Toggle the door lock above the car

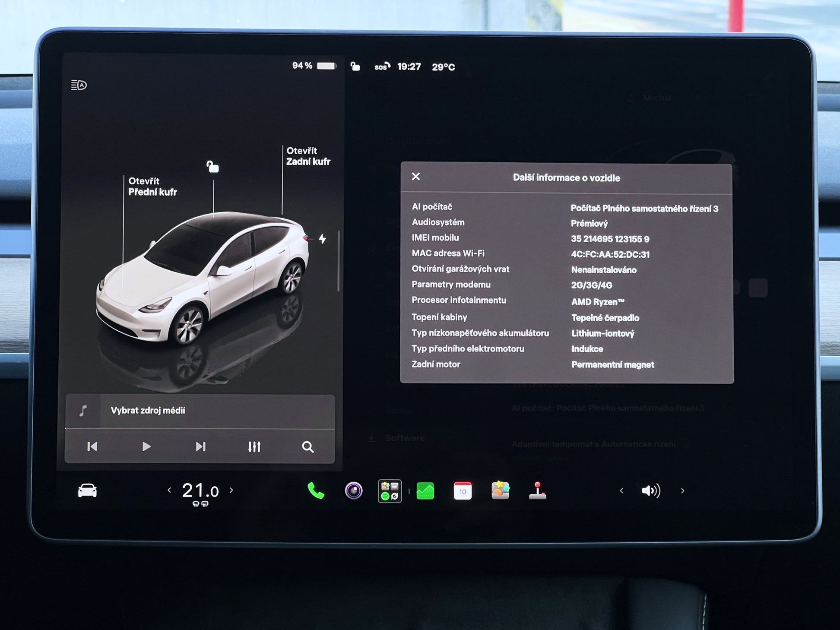pyautogui.click(x=212, y=166)
